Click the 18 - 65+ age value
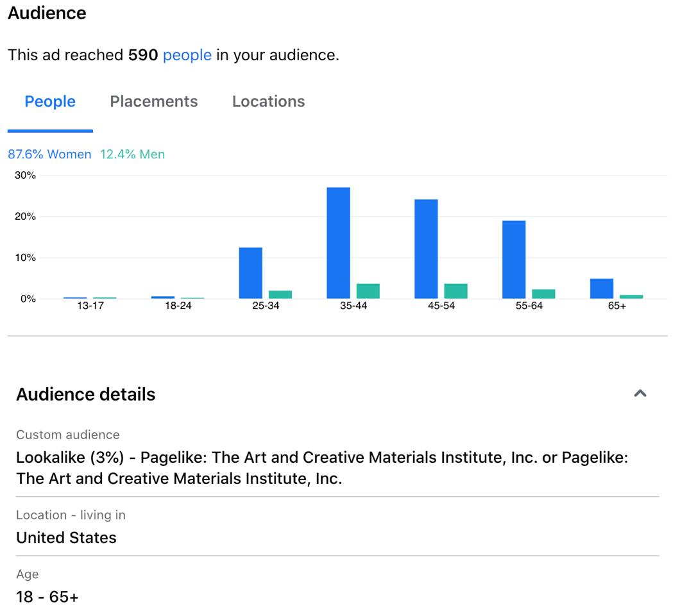This screenshot has width=680, height=616. (x=47, y=597)
